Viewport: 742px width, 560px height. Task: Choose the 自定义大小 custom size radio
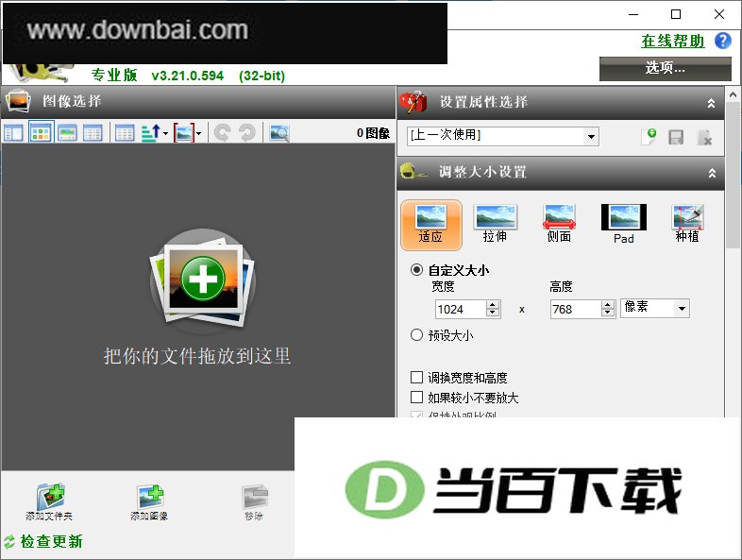(416, 270)
